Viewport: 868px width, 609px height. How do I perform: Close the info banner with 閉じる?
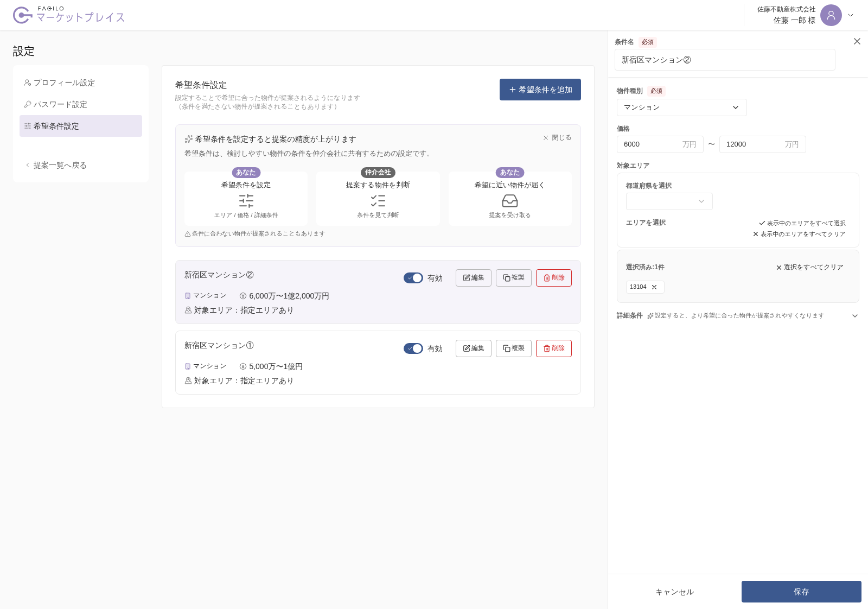557,138
